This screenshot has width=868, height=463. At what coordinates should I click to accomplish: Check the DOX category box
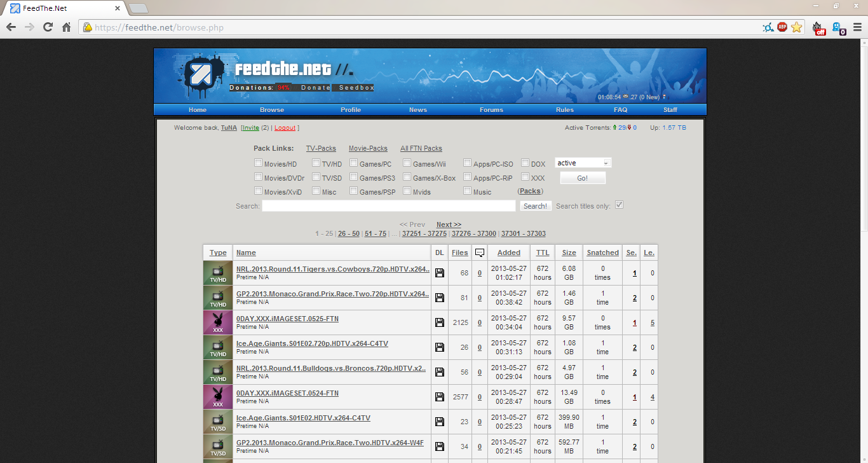pos(525,163)
